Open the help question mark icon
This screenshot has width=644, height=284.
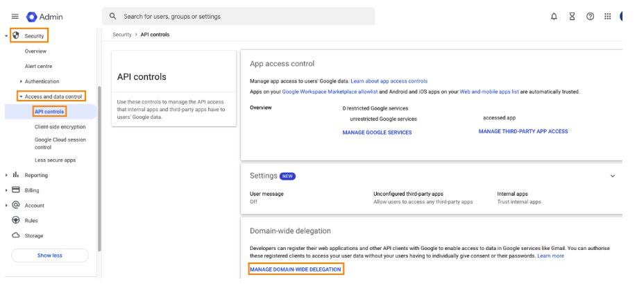[x=590, y=17]
